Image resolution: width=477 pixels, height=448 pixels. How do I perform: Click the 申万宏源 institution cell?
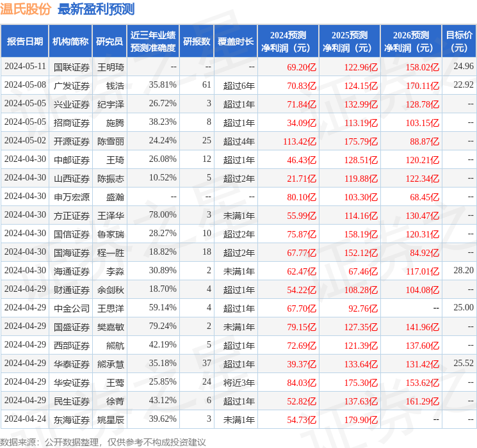(x=72, y=197)
